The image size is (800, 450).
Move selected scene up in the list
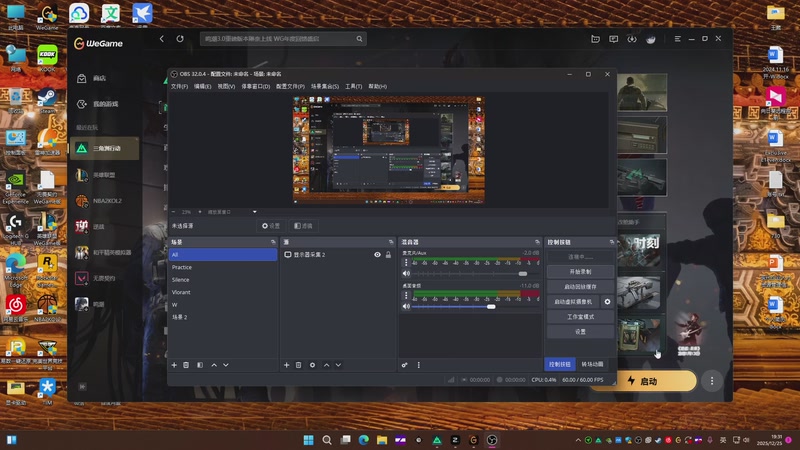pyautogui.click(x=214, y=365)
